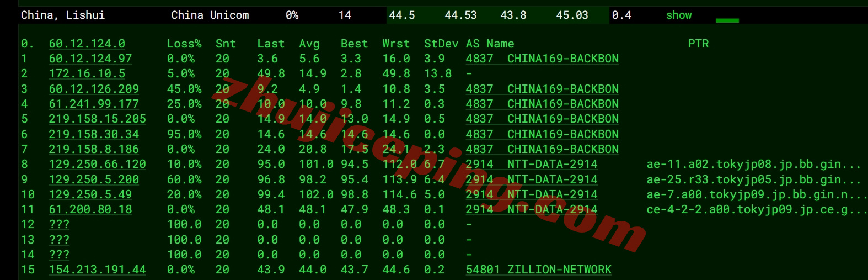868x280 pixels.
Task: Open AS 2914 NTT-DATA link on hop 10
Action: pyautogui.click(x=532, y=194)
